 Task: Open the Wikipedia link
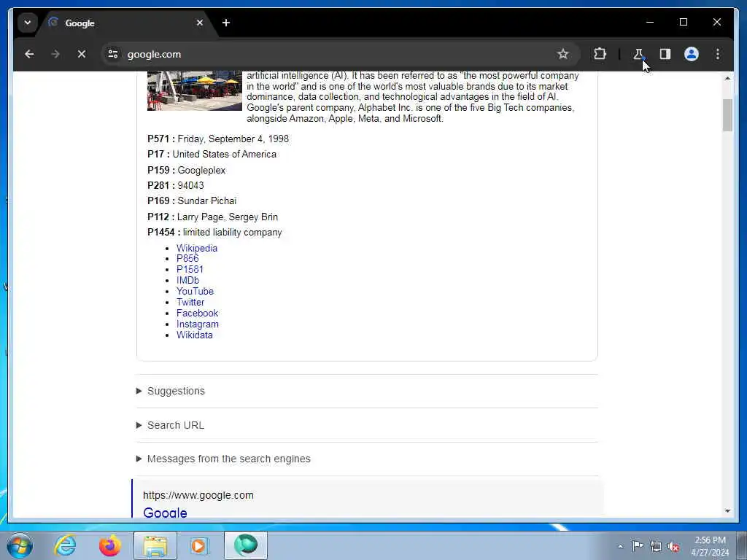[197, 248]
